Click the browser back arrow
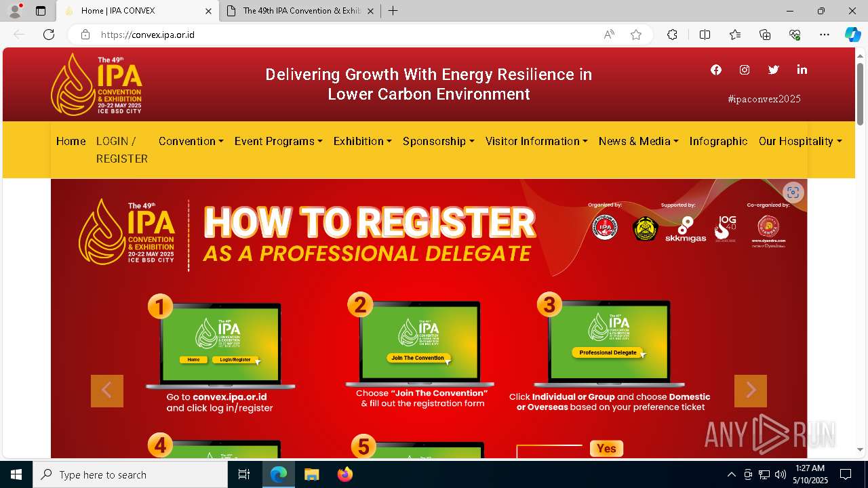This screenshot has width=868, height=488. pyautogui.click(x=19, y=35)
